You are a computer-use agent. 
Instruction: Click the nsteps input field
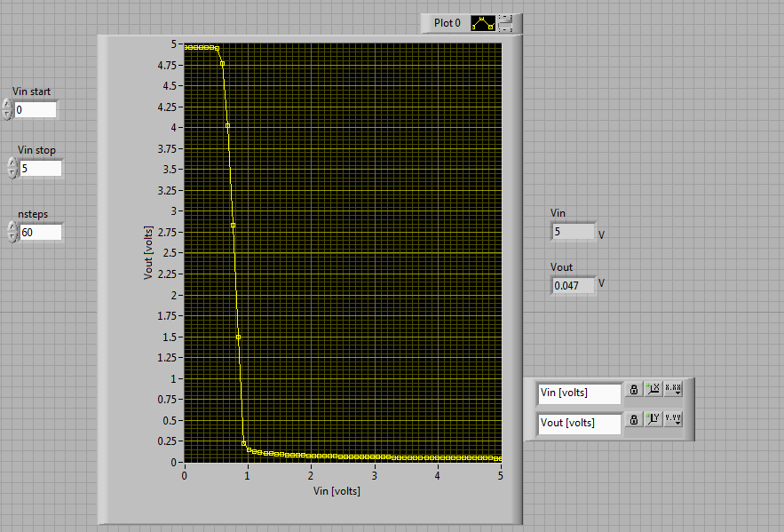tap(41, 233)
